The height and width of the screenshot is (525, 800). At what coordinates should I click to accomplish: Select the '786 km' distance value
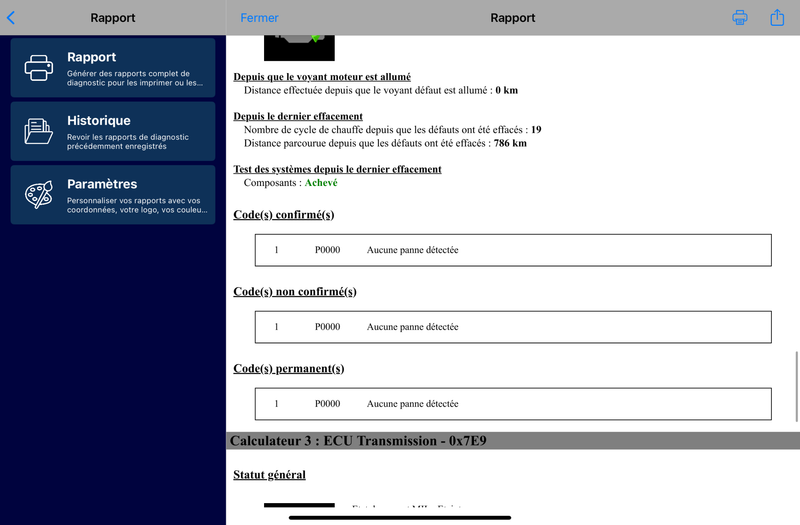[510, 143]
